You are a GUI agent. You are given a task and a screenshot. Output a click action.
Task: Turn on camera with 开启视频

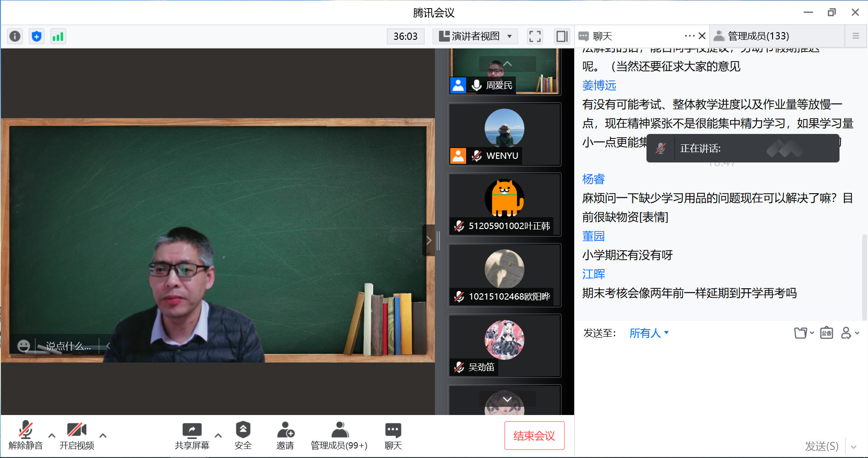click(x=77, y=435)
